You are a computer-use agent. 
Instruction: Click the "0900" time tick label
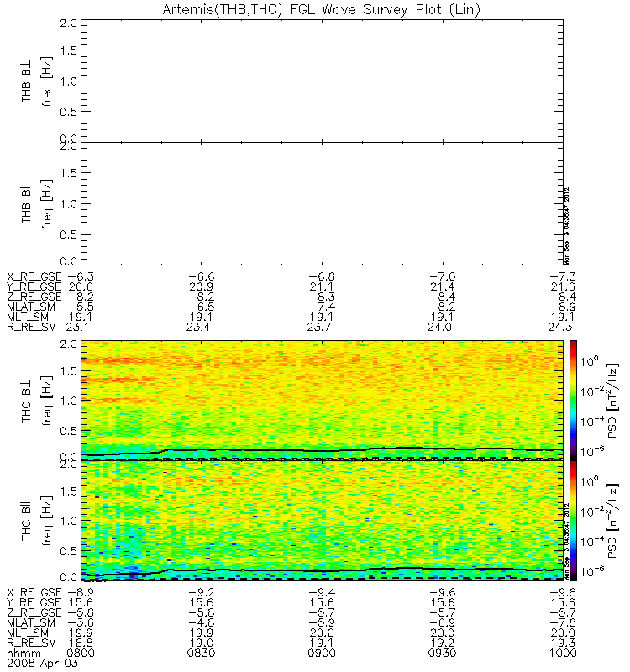(x=322, y=654)
